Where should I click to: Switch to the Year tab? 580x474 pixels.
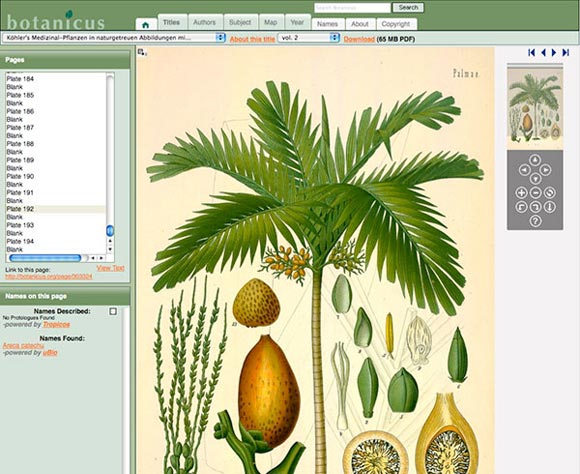click(297, 22)
